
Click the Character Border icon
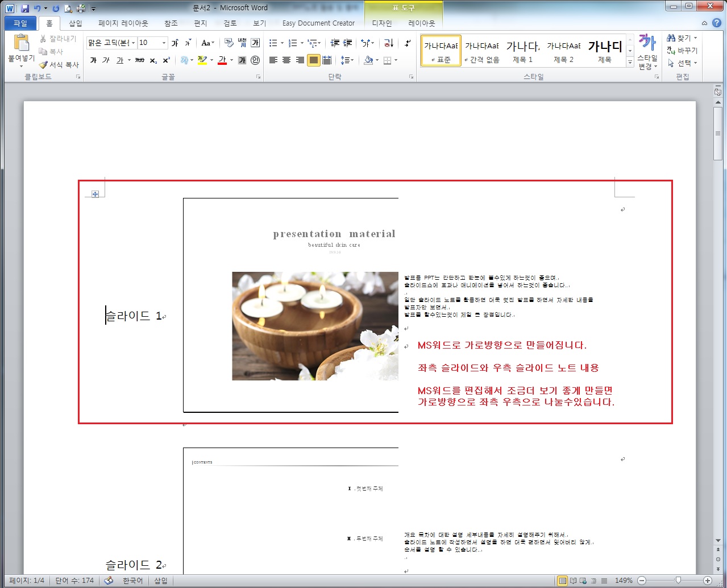[255, 43]
